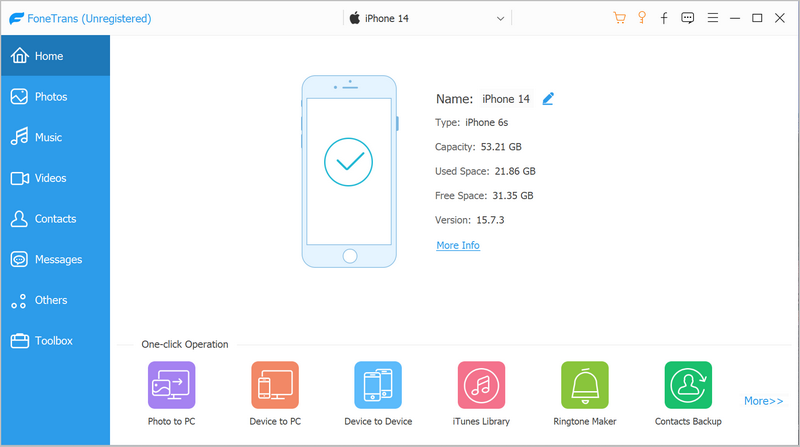Click the register key icon
Image resolution: width=800 pixels, height=447 pixels.
(x=642, y=18)
